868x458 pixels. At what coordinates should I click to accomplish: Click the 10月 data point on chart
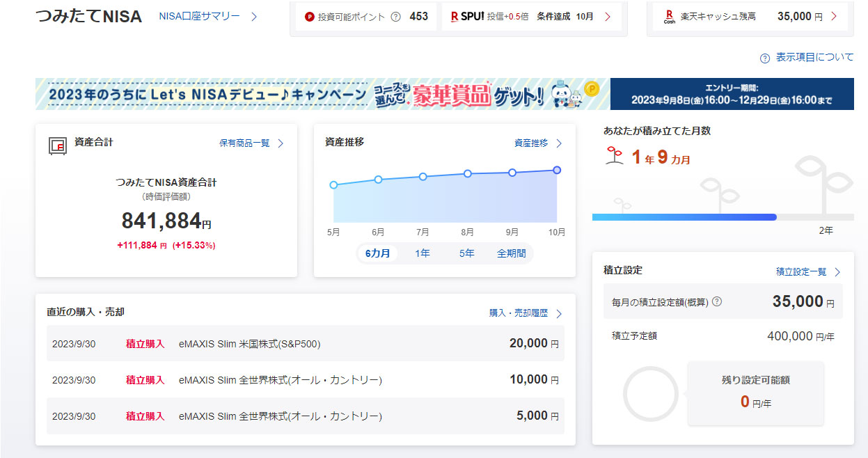557,170
